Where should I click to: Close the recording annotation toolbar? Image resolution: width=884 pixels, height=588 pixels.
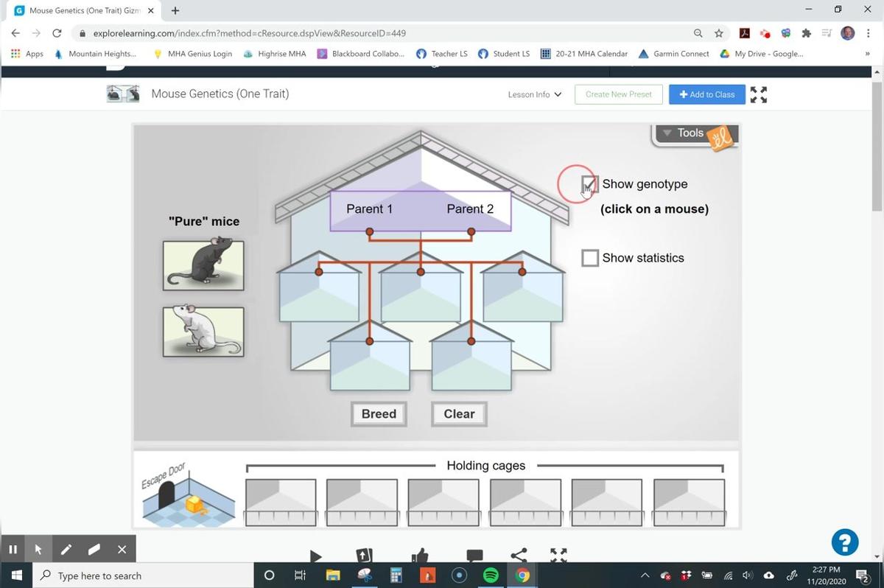pos(122,550)
